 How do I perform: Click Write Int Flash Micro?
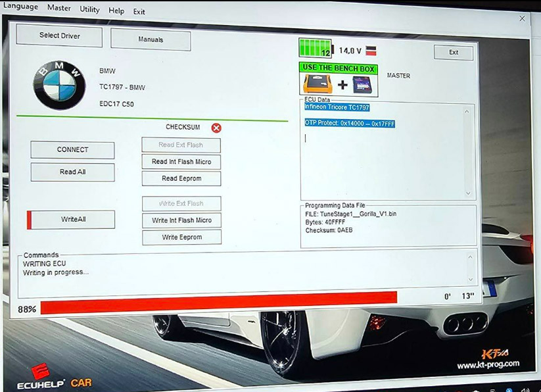[x=182, y=220]
